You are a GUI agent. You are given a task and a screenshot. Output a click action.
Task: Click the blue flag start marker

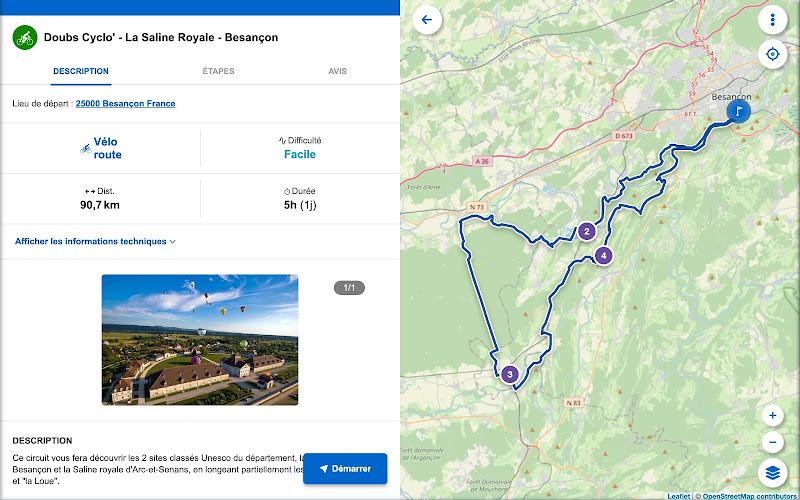pos(737,110)
